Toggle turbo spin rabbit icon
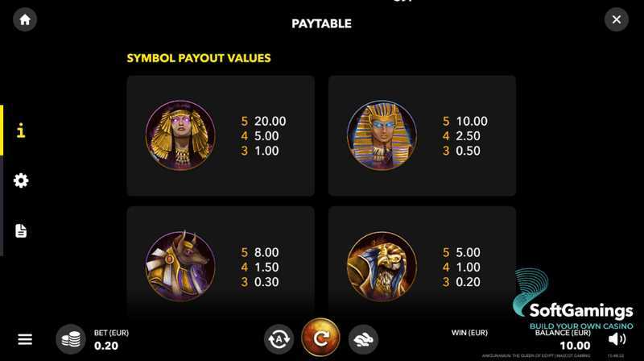The image size is (644, 361). click(363, 339)
